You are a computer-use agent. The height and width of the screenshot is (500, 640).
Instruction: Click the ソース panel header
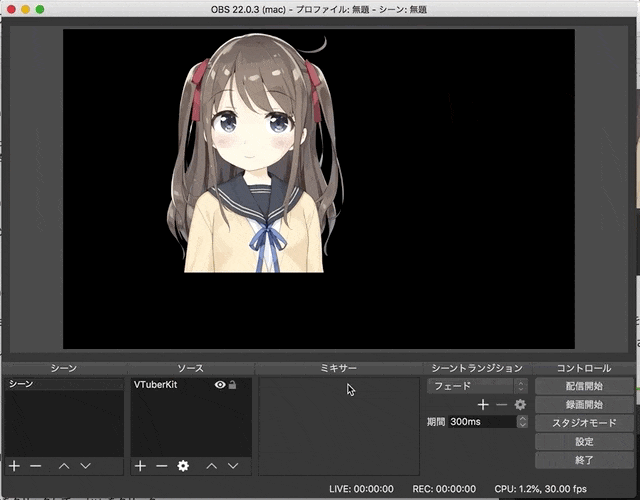(190, 368)
